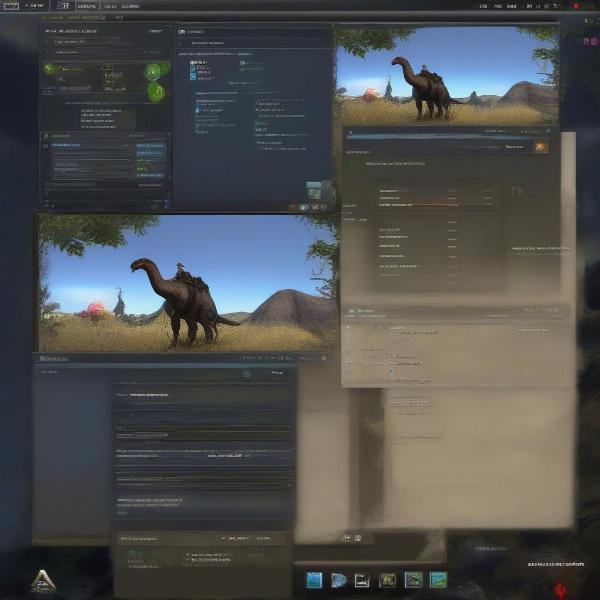Click the pink icon at the top-right edge
Image resolution: width=600 pixels, height=600 pixels.
[594, 41]
